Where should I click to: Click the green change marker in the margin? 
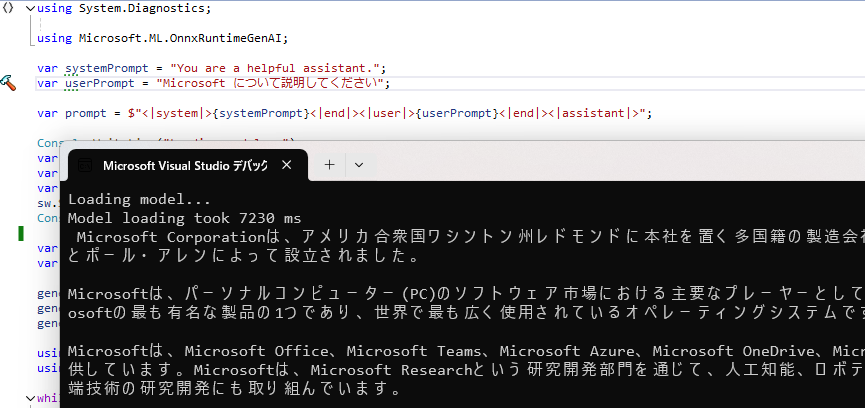(x=21, y=233)
